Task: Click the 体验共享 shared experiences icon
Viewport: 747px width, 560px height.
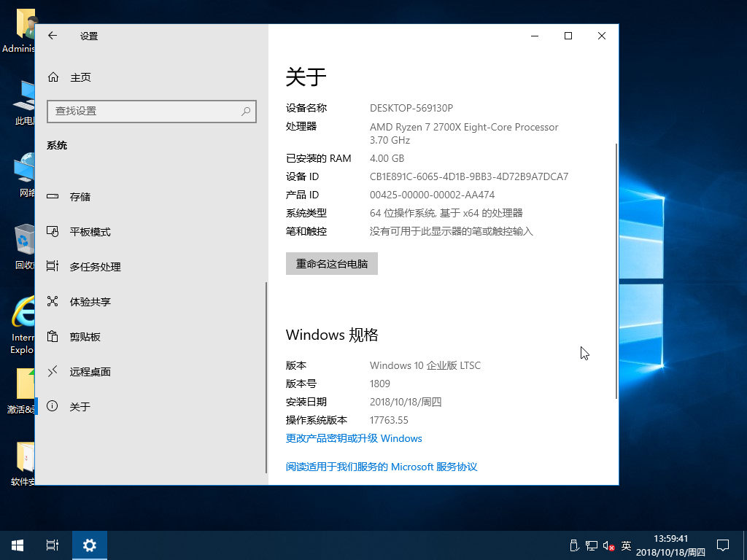Action: (53, 301)
